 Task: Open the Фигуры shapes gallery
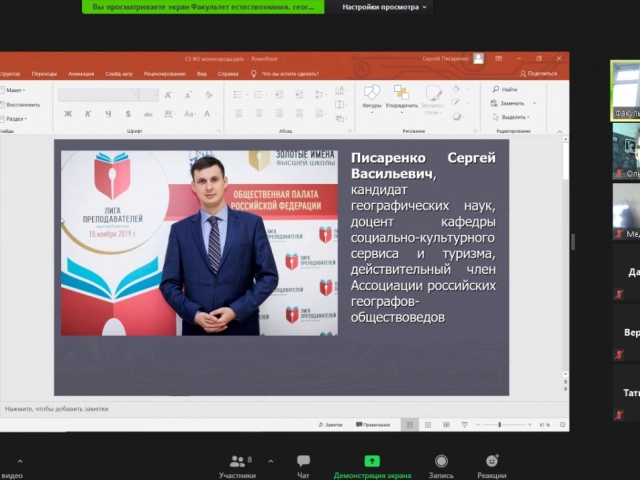click(x=371, y=99)
